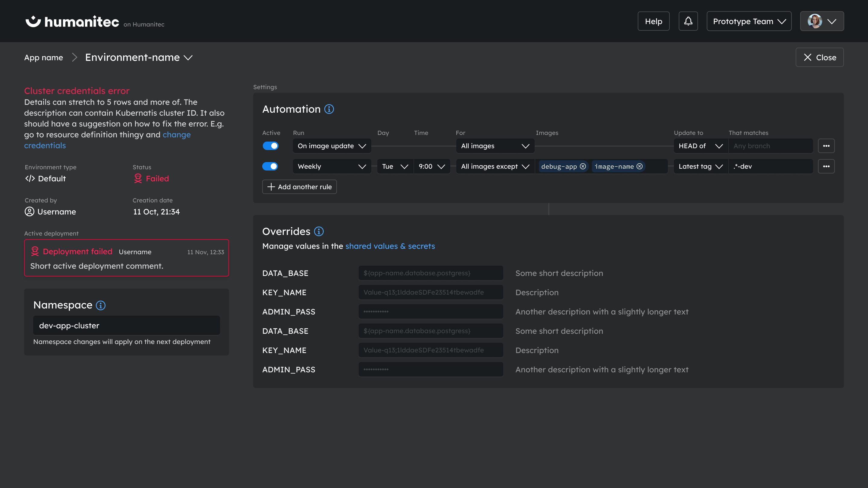The height and width of the screenshot is (488, 868).
Task: Open the notifications bell
Action: (x=688, y=21)
